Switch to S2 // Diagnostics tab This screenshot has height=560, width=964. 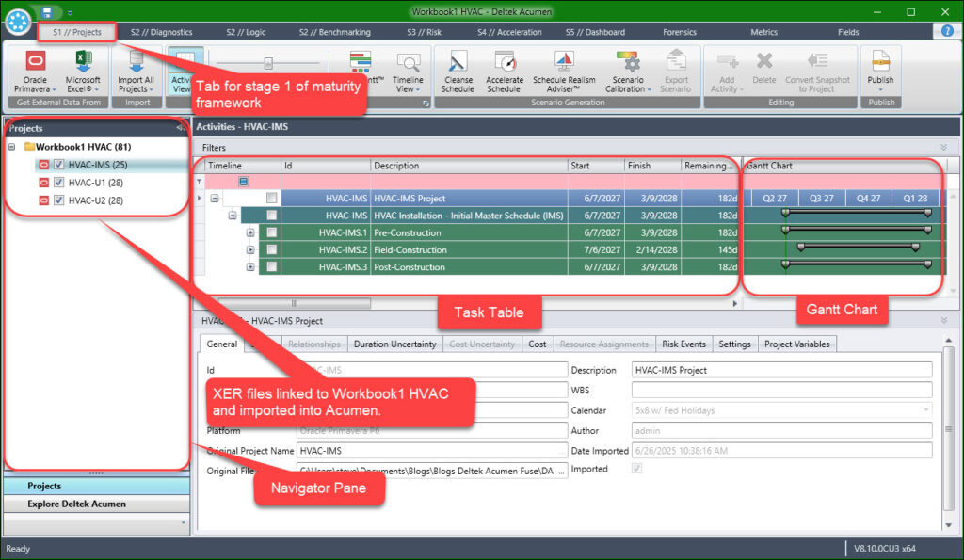point(161,32)
